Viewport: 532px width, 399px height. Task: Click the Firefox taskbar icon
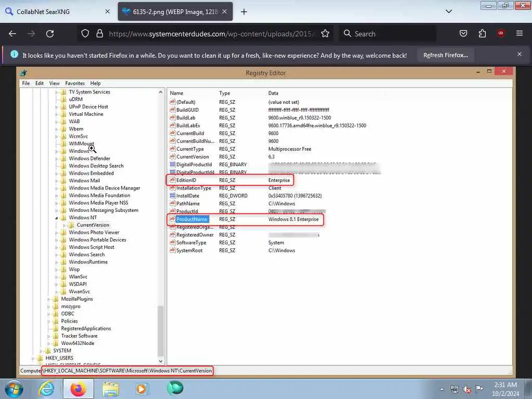(x=78, y=389)
